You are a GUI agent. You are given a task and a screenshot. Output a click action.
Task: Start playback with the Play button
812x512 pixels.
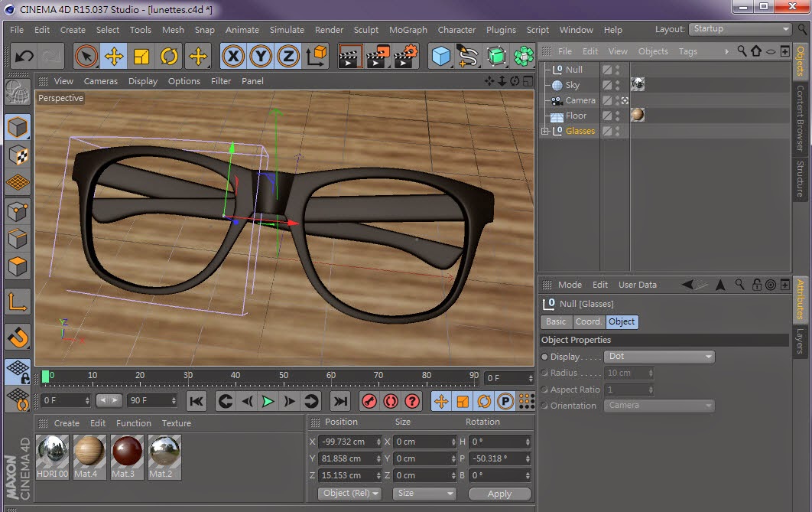point(267,400)
